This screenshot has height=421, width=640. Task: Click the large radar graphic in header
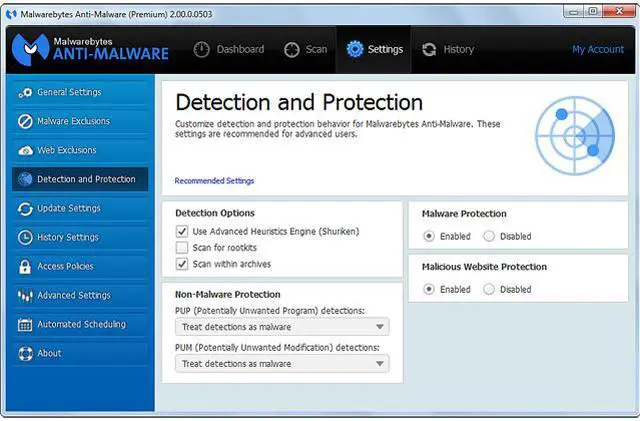575,136
